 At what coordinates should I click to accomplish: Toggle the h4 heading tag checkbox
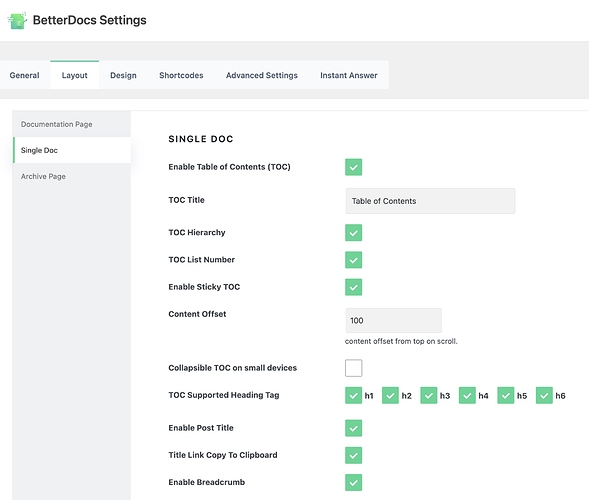(467, 396)
